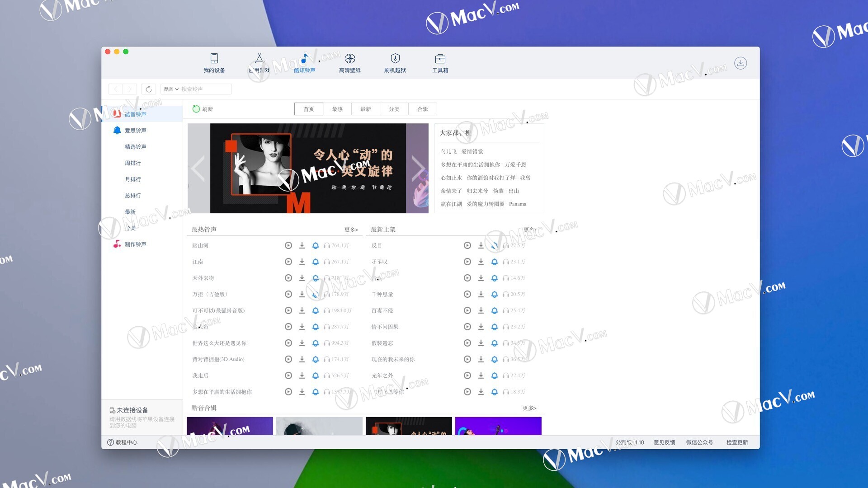The height and width of the screenshot is (488, 868).
Task: Open the 刷机越狱 flash and jailbreak section
Action: (x=395, y=63)
